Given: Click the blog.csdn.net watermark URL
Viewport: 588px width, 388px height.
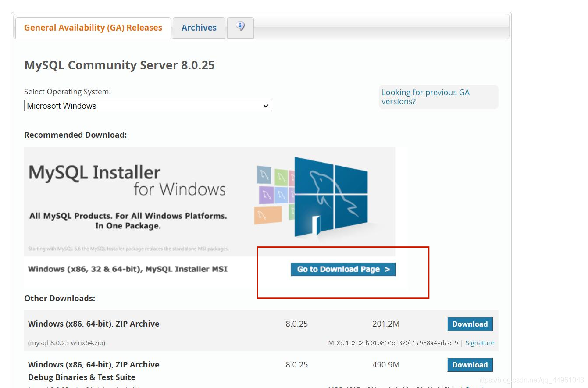Looking at the screenshot, I should (531, 380).
